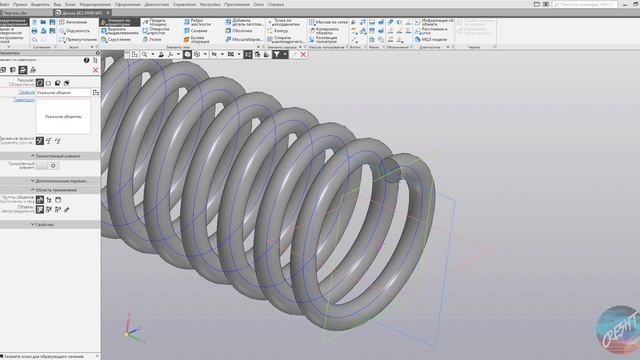Select Точка по координатам tool
640x360 pixels.
(x=284, y=22)
